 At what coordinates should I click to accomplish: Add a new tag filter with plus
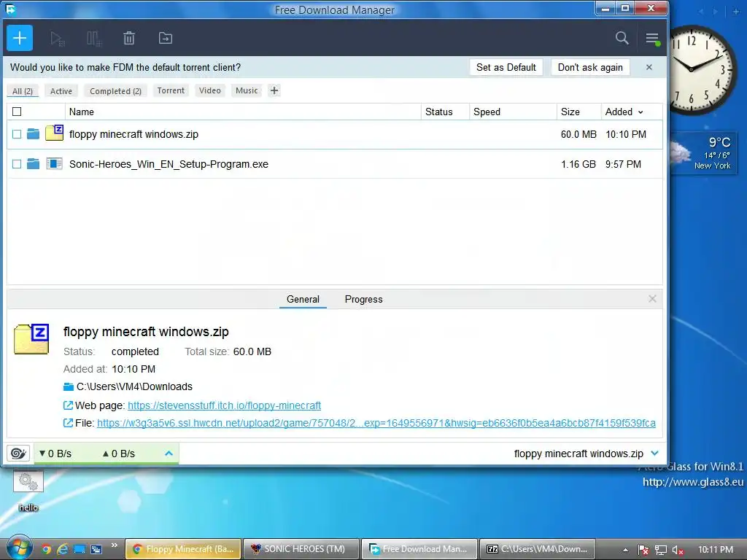click(x=274, y=90)
